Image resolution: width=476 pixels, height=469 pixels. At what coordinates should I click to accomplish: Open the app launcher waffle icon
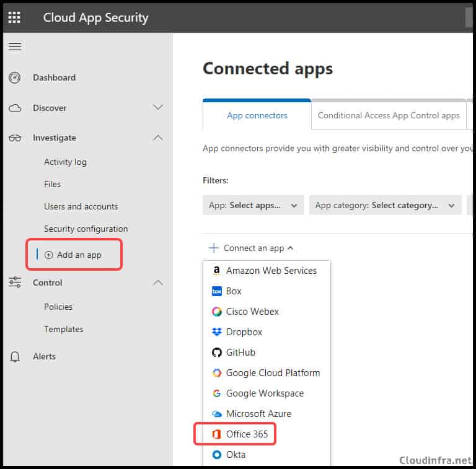[x=14, y=17]
